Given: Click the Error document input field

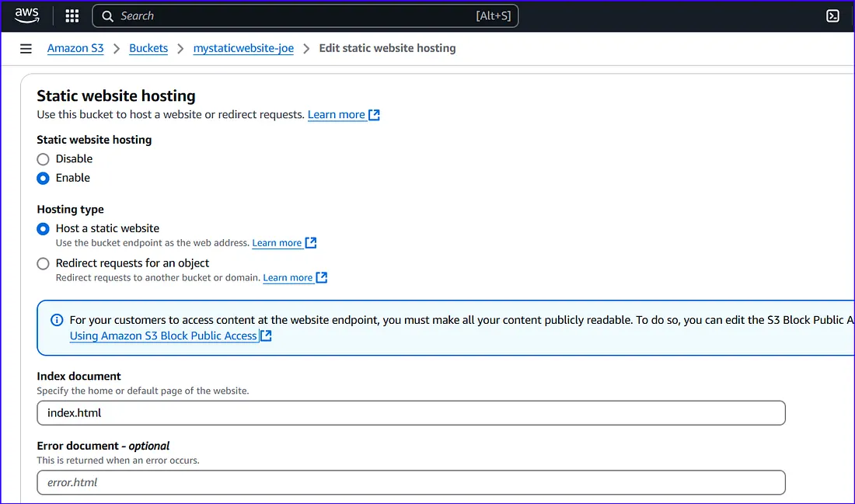Looking at the screenshot, I should point(411,482).
